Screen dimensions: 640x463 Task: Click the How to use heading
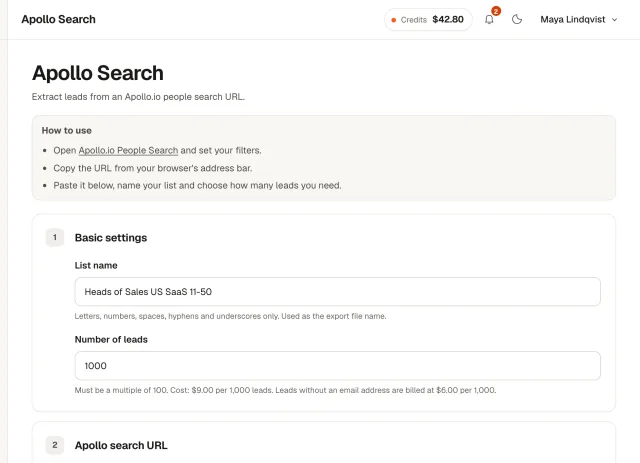pos(67,131)
